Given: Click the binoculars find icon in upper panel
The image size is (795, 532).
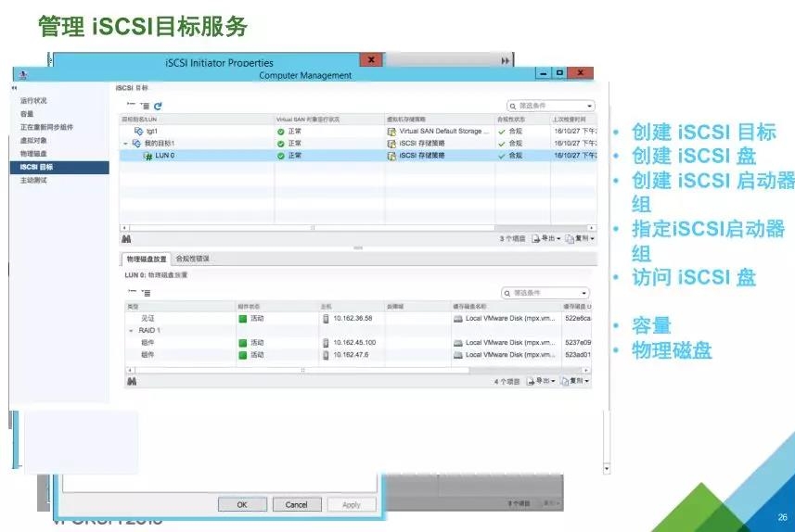Looking at the screenshot, I should (126, 239).
